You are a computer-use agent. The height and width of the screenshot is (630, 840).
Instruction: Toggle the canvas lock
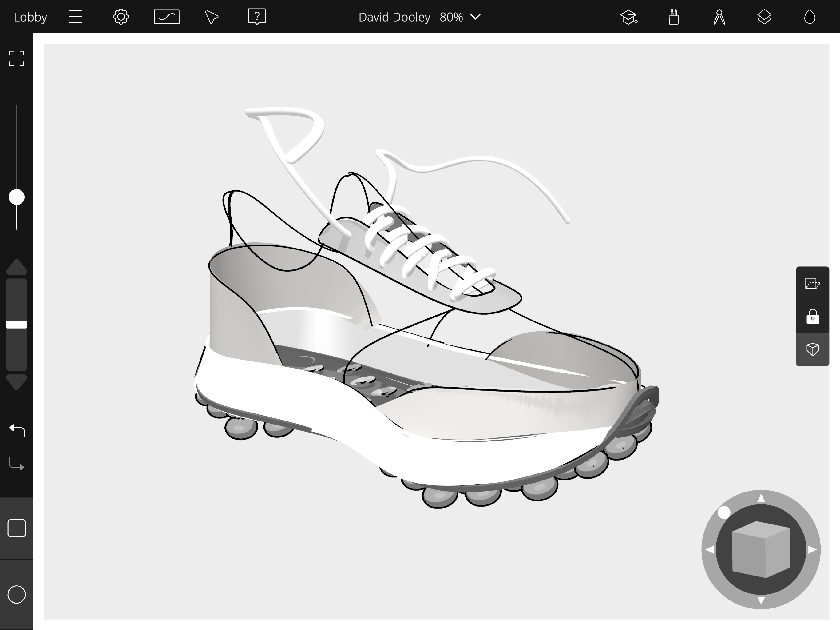(x=812, y=316)
